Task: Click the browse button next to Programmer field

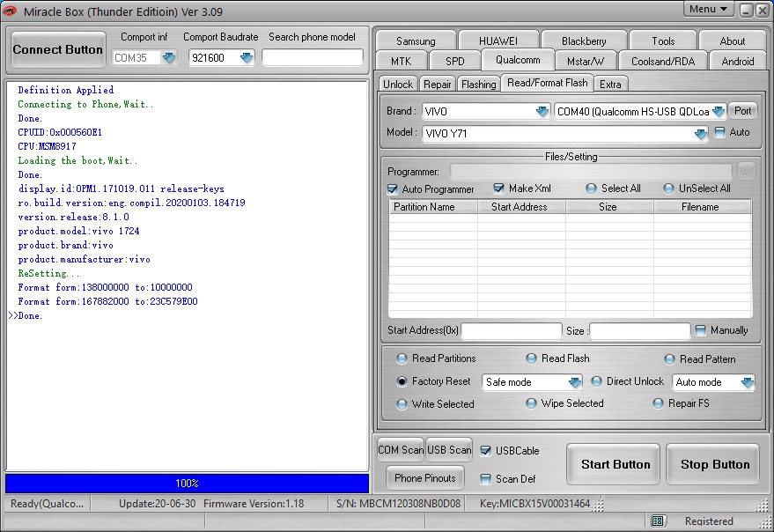Action: [x=746, y=172]
